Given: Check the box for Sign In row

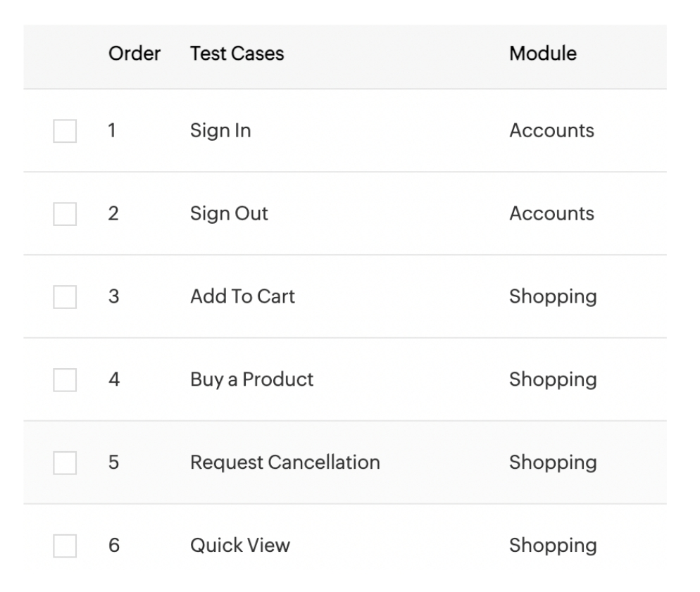Looking at the screenshot, I should point(65,131).
